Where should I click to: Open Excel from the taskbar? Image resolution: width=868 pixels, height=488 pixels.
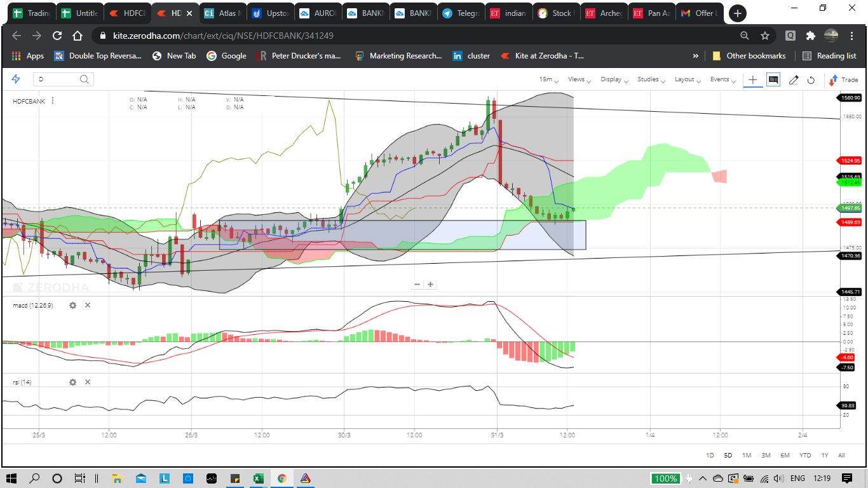click(258, 478)
